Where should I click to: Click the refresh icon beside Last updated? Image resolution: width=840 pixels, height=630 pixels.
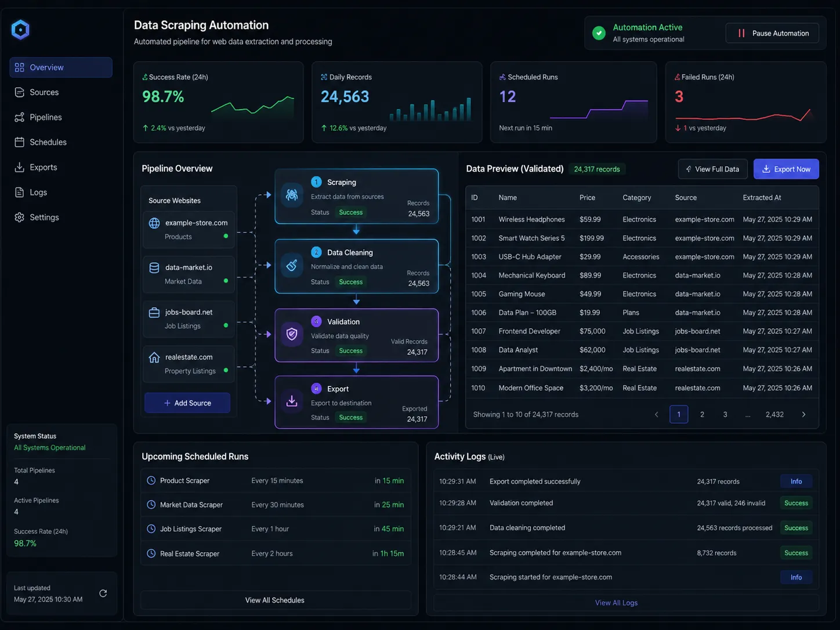pos(103,593)
